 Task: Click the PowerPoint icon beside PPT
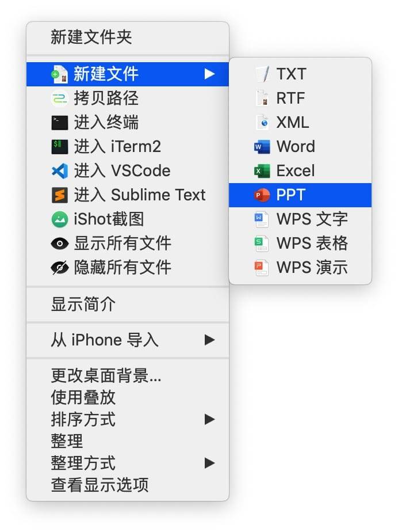(x=262, y=195)
